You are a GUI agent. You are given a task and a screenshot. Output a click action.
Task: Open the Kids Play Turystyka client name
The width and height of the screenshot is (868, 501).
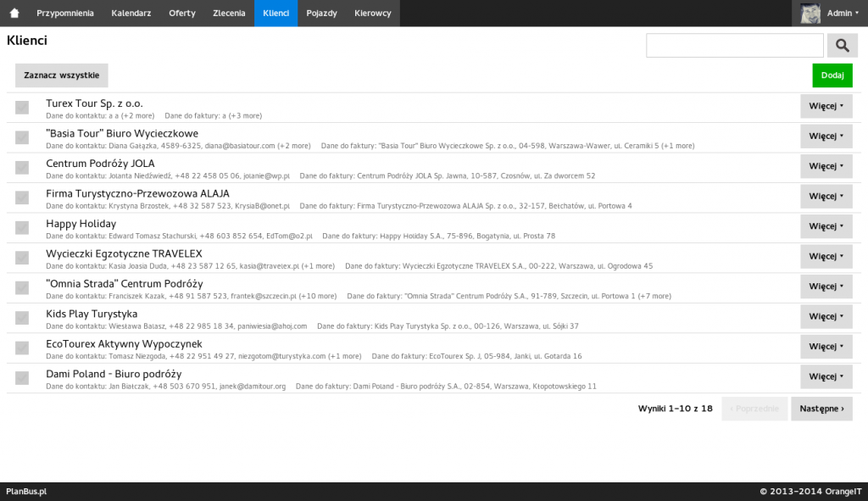92,314
